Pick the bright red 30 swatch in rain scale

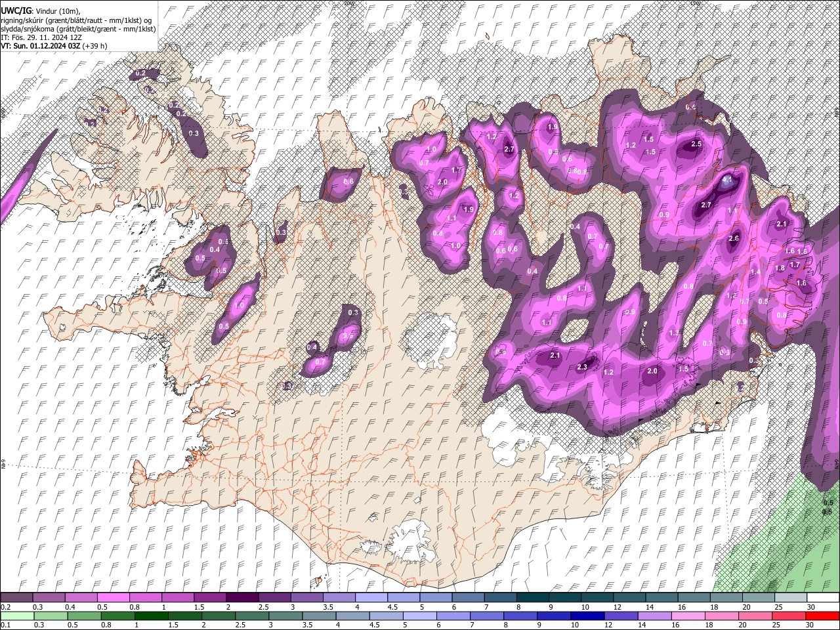click(822, 616)
